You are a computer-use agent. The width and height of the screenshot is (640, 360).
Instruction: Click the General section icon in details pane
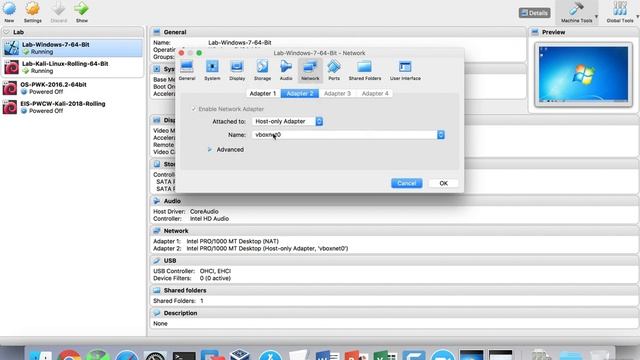[x=157, y=32]
